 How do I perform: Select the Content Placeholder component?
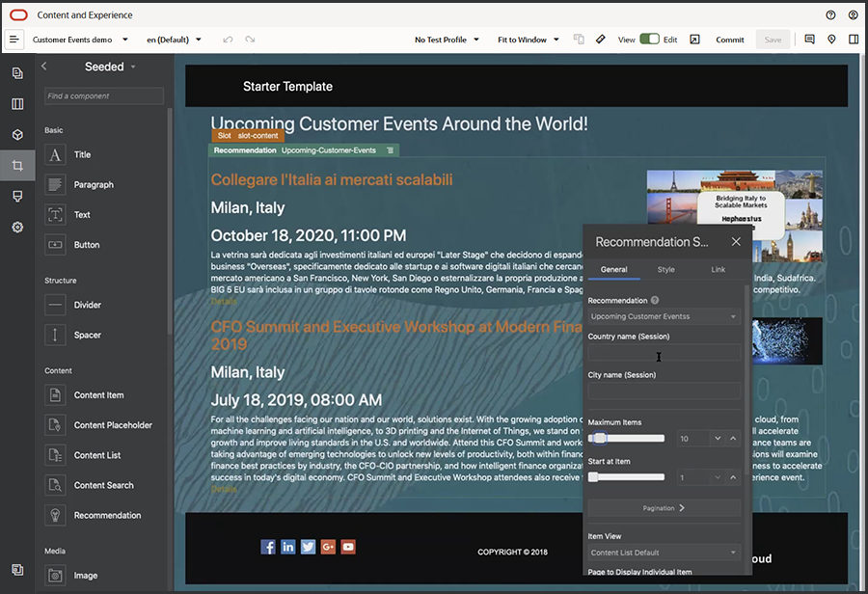point(98,425)
